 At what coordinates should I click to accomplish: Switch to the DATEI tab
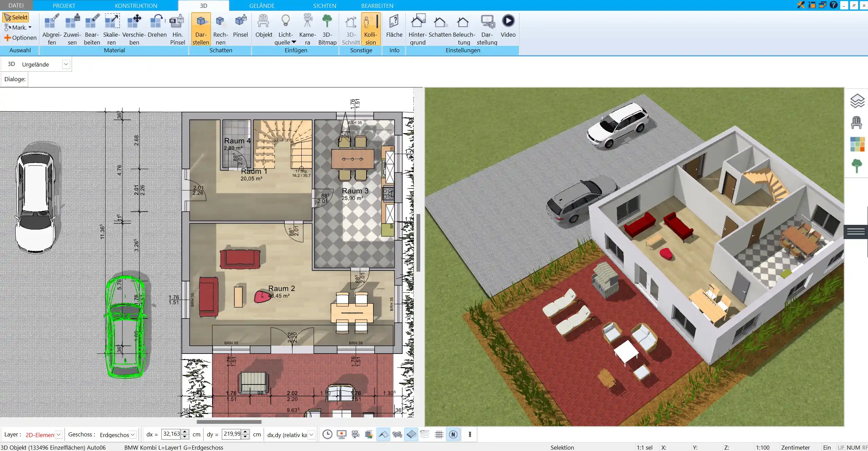tap(16, 5)
